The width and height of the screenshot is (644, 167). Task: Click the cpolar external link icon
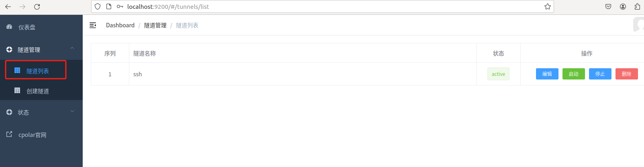9,134
